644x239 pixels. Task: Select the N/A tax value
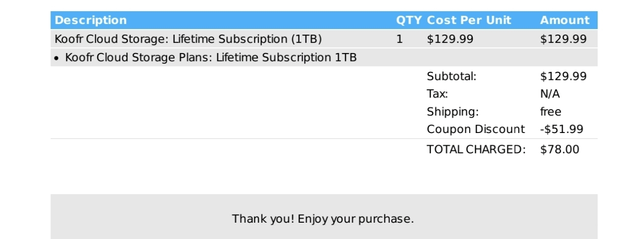click(x=550, y=94)
